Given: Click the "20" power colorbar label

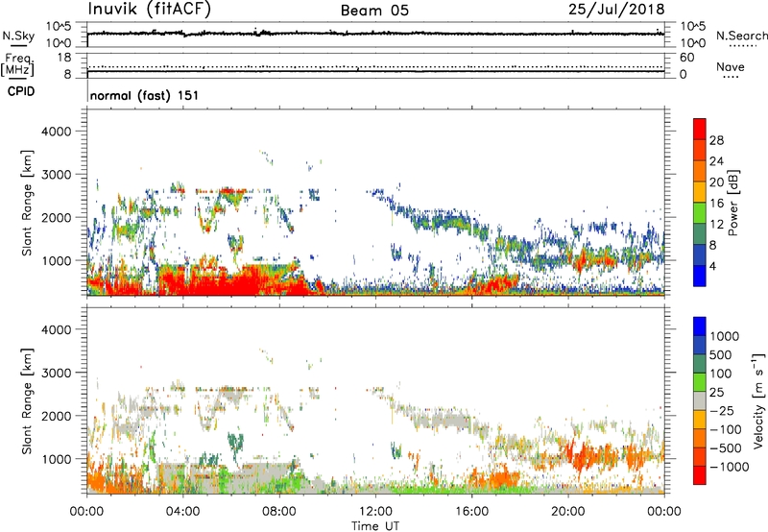Looking at the screenshot, I should (x=716, y=182).
